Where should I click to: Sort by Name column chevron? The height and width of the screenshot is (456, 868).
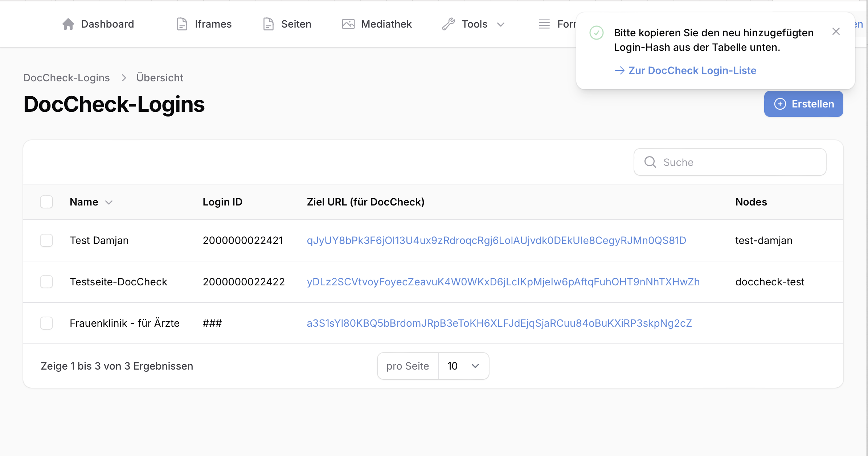(109, 202)
